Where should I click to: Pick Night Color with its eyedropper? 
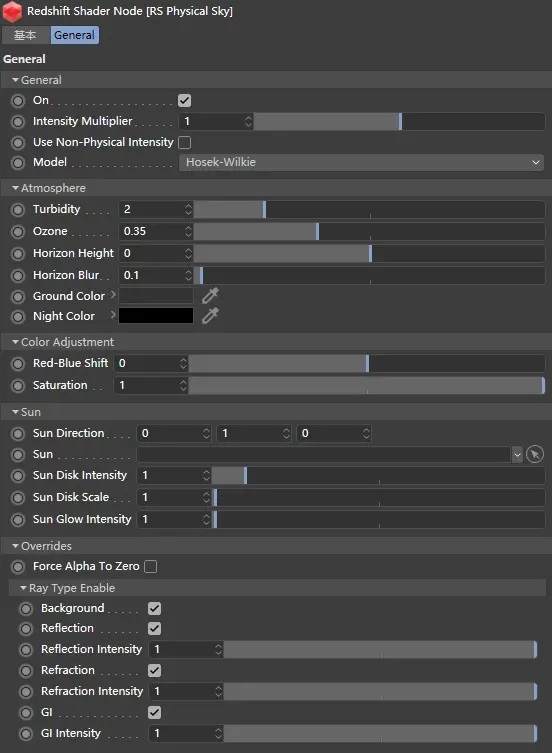(210, 316)
